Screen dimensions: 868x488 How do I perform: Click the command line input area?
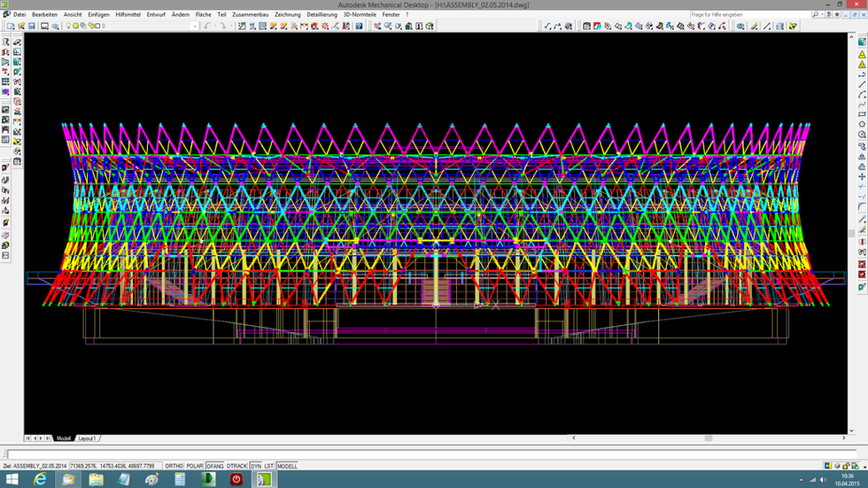(x=432, y=453)
